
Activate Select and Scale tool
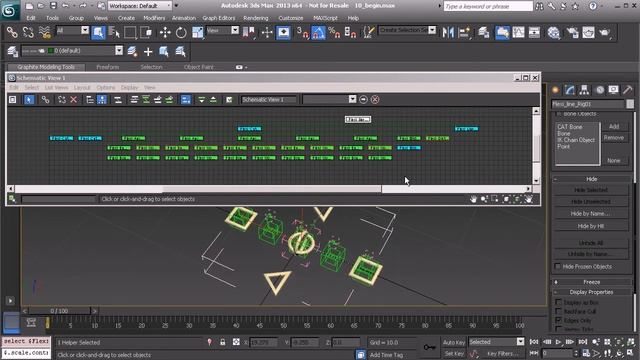(x=198, y=32)
